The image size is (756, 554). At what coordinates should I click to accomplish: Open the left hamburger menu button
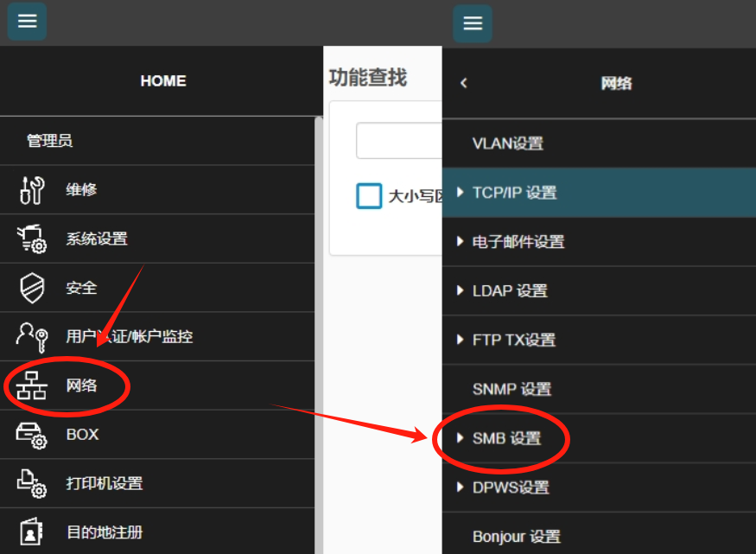[x=27, y=22]
